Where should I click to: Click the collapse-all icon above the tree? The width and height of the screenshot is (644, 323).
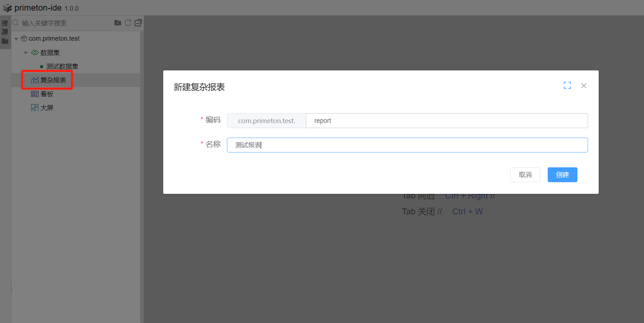tap(138, 23)
